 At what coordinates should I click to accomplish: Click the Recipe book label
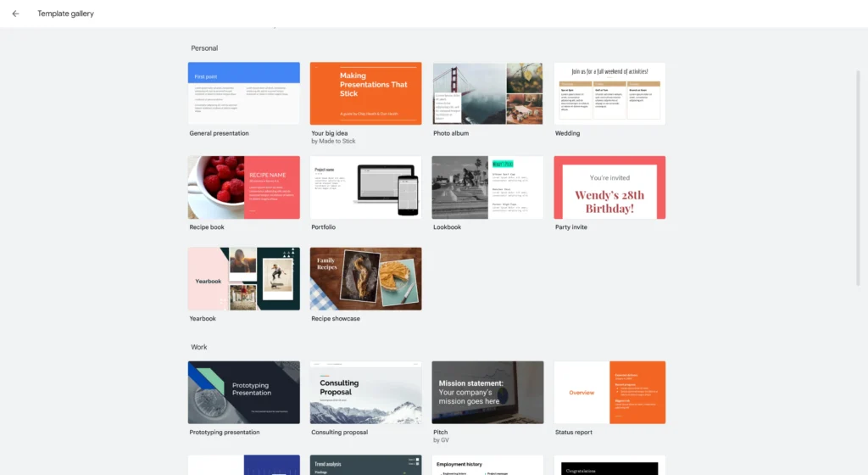tap(207, 227)
